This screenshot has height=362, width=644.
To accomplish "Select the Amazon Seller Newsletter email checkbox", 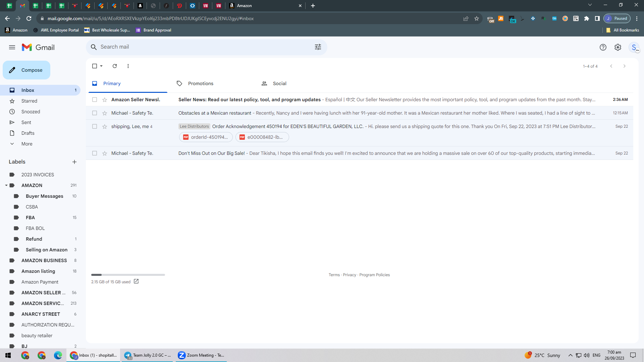I will tap(95, 100).
